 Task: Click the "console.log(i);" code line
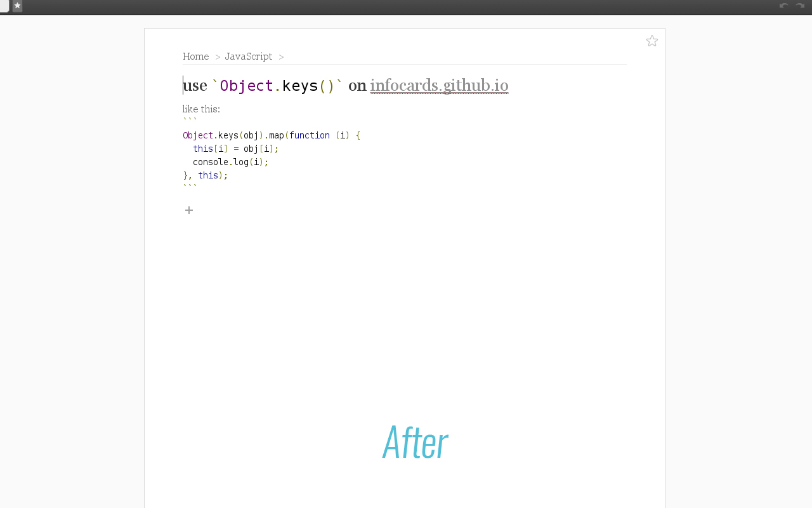point(231,162)
